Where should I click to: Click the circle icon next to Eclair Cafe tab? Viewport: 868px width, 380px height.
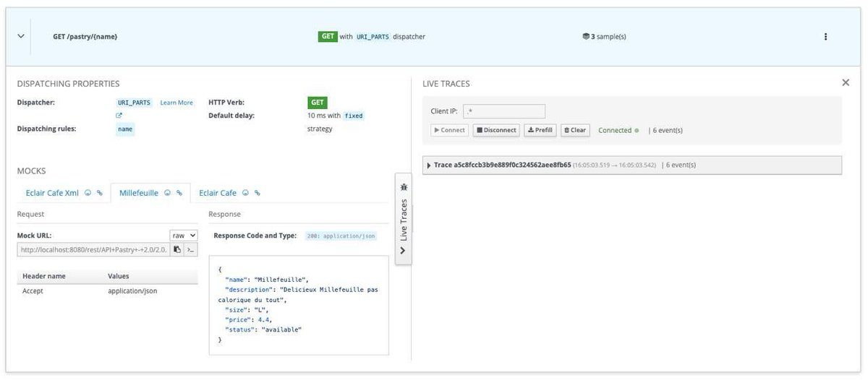(x=245, y=194)
